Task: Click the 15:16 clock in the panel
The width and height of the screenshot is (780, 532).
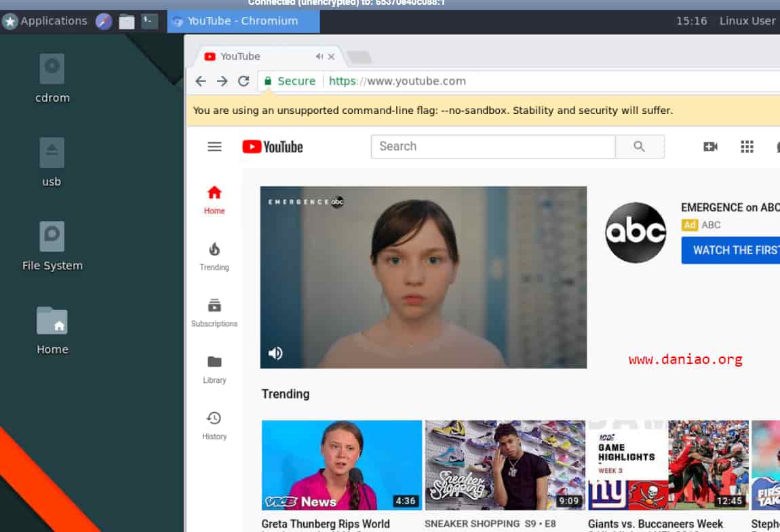Action: (691, 21)
